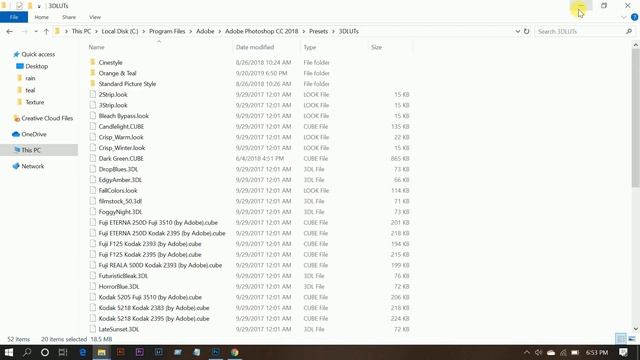Click inside the Search 3DLUTs field
Viewport: 640px width, 360px height.
pos(580,31)
